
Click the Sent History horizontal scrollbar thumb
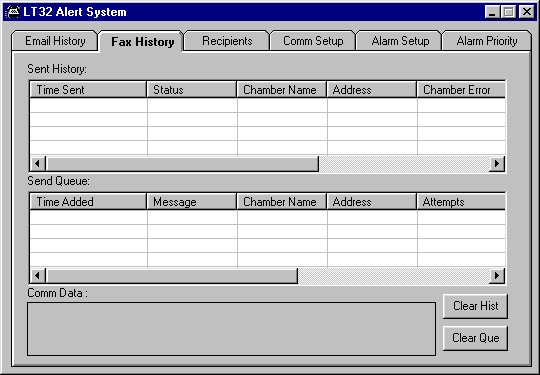pos(182,164)
